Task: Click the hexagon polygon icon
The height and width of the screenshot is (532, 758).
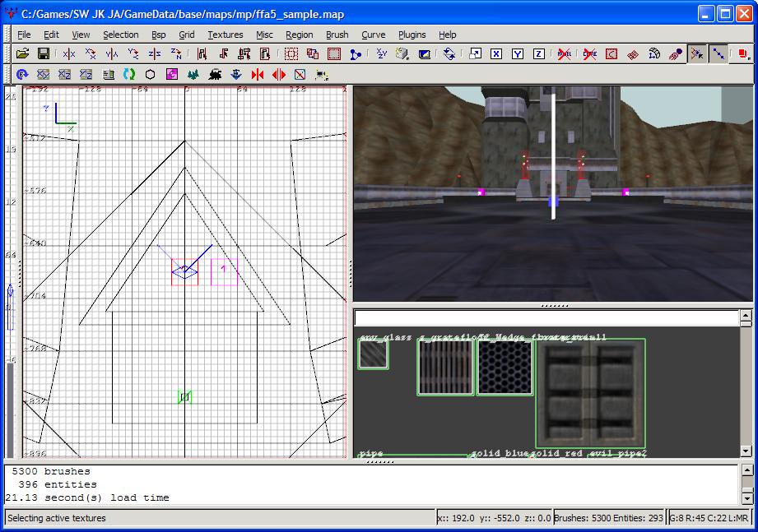Action: pyautogui.click(x=151, y=74)
